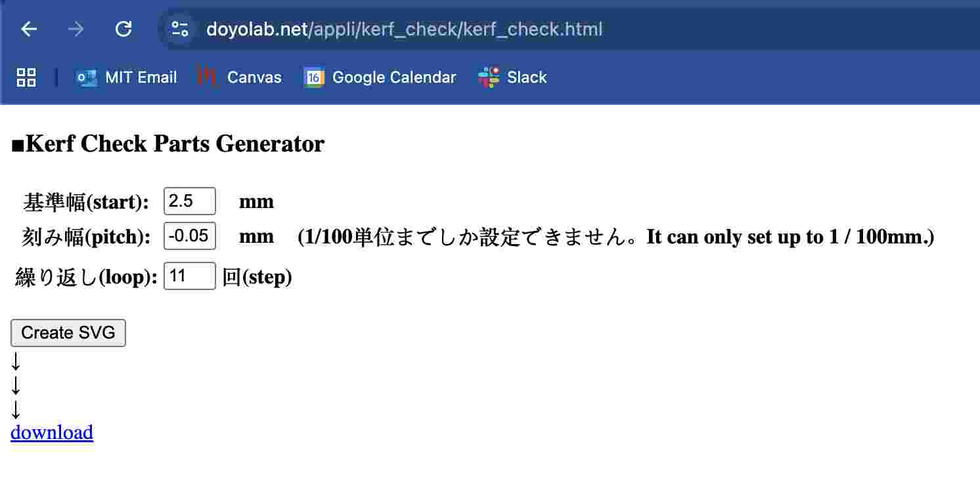Click the start width input field
The width and height of the screenshot is (980, 479).
[189, 201]
